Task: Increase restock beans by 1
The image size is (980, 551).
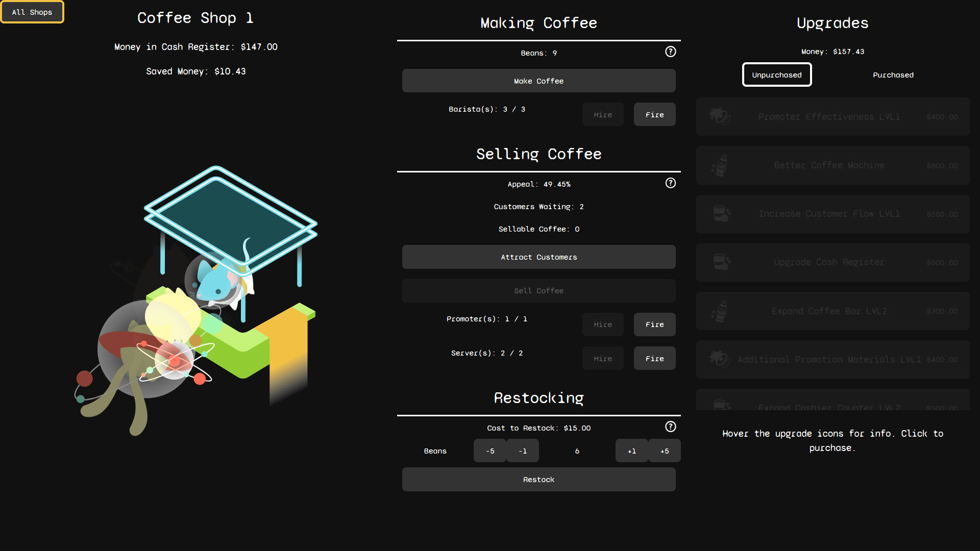Action: pyautogui.click(x=631, y=451)
